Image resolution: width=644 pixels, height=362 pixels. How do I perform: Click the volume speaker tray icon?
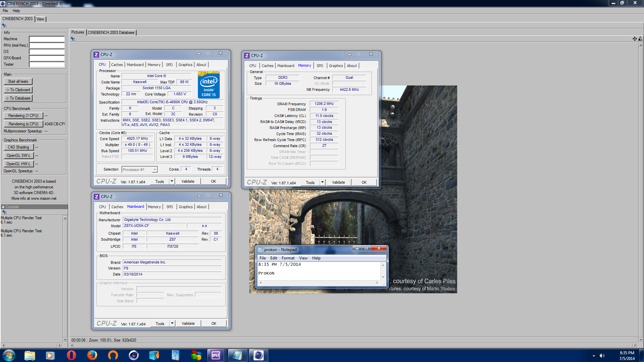pos(602,356)
